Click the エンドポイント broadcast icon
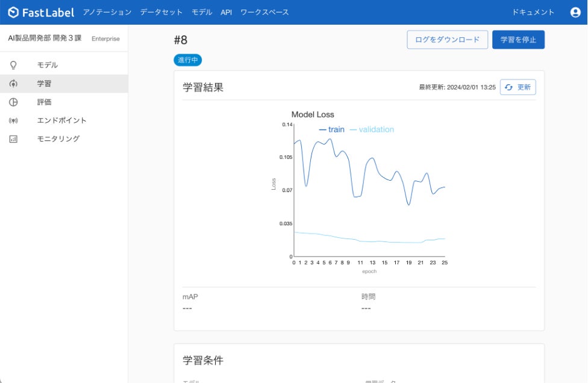The height and width of the screenshot is (383, 588). click(x=13, y=120)
